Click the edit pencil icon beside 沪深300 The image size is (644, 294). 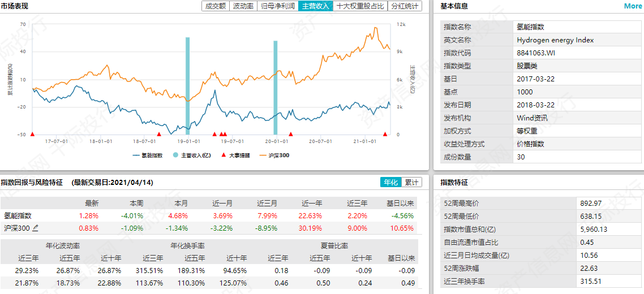pyautogui.click(x=36, y=228)
